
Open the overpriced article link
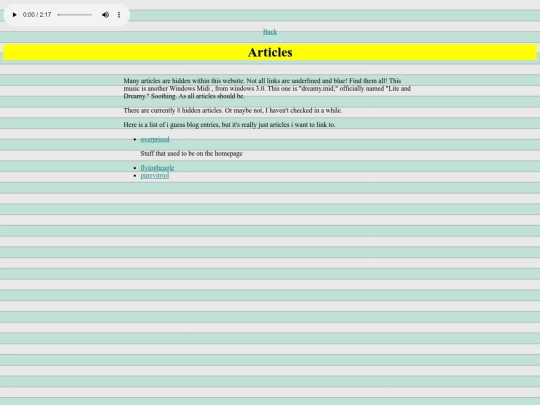155,139
